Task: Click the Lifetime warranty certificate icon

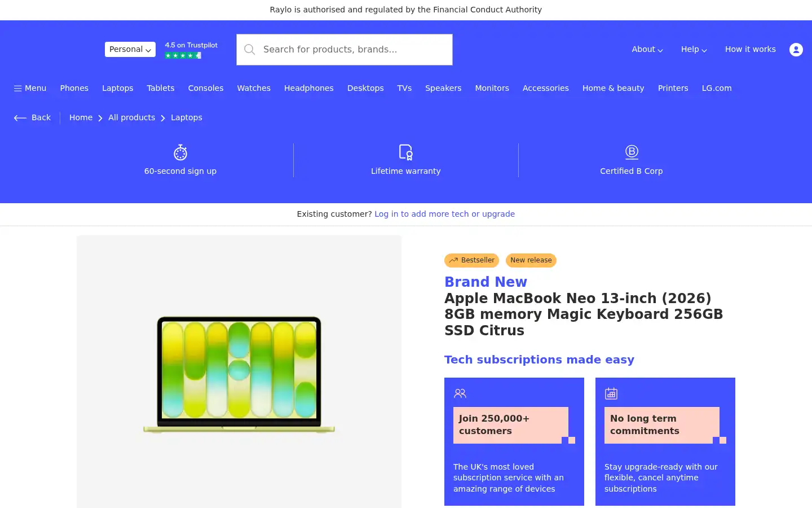Action: (406, 152)
